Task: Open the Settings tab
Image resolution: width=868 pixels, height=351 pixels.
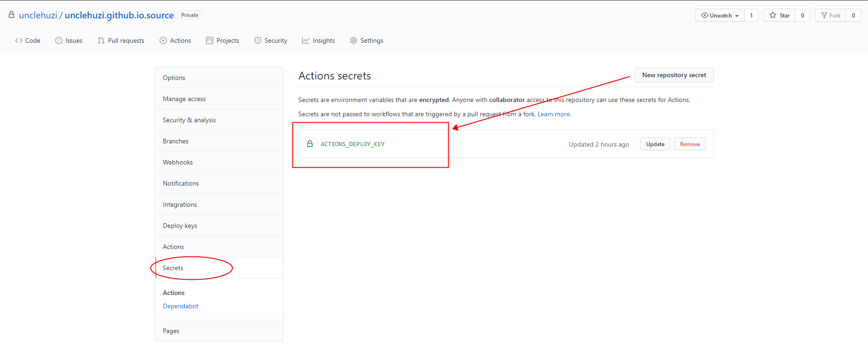Action: coord(366,40)
